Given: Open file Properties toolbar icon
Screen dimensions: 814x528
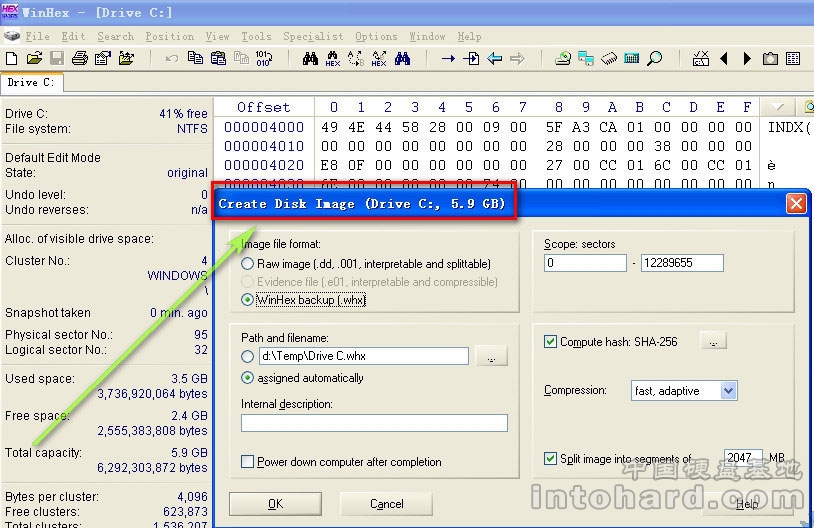Looking at the screenshot, I should (103, 58).
